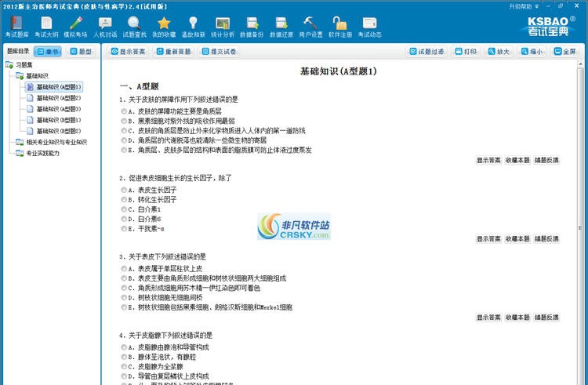Show answer for question 3
Image resolution: width=588 pixels, height=385 pixels.
point(488,318)
